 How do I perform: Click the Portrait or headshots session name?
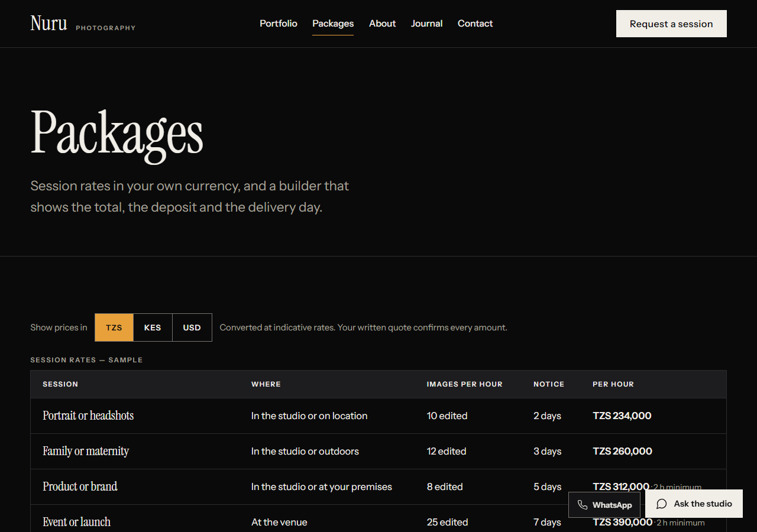(x=88, y=416)
